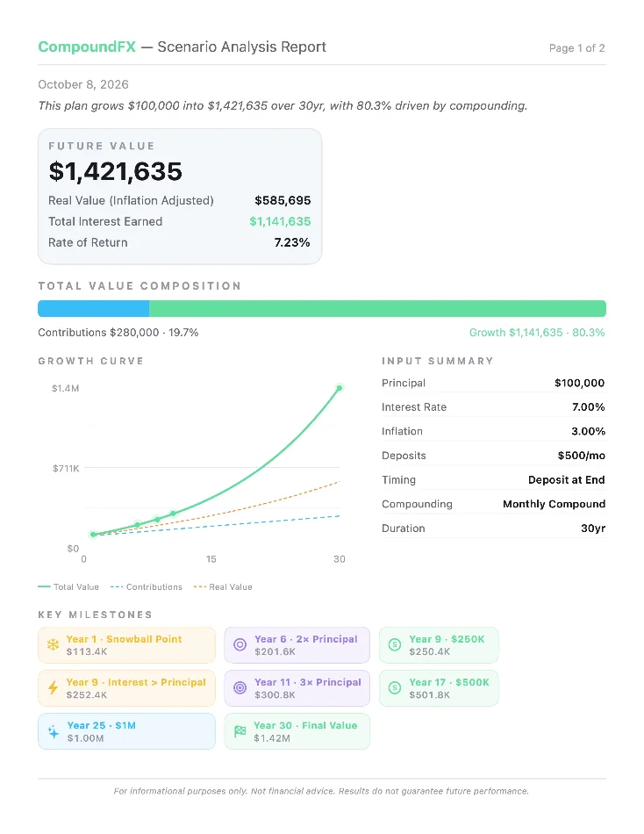The height and width of the screenshot is (834, 644).
Task: Click the INPUT SUMMARY section heading
Action: [x=437, y=361]
